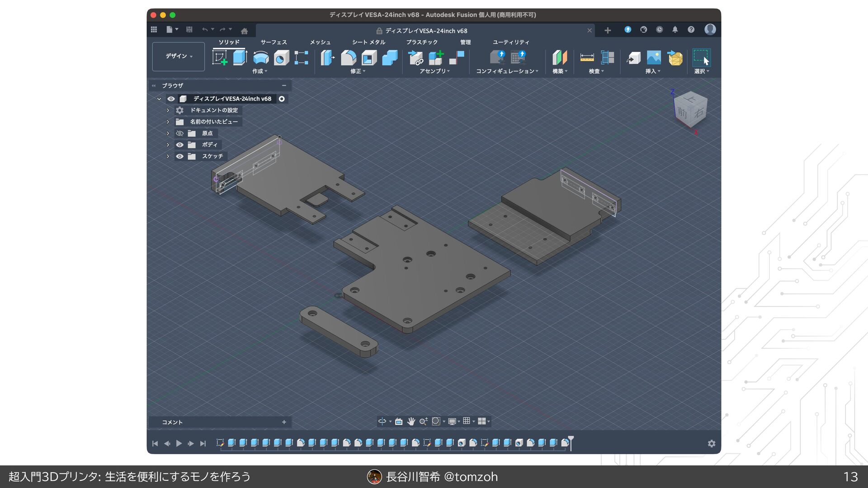
Task: Switch to the シート メタル tab
Action: click(x=368, y=42)
